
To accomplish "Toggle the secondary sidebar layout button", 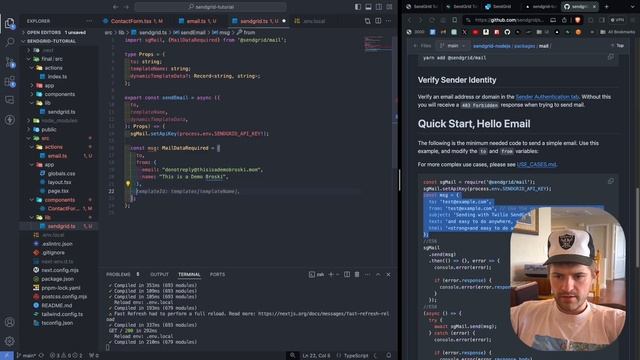I will (379, 7).
